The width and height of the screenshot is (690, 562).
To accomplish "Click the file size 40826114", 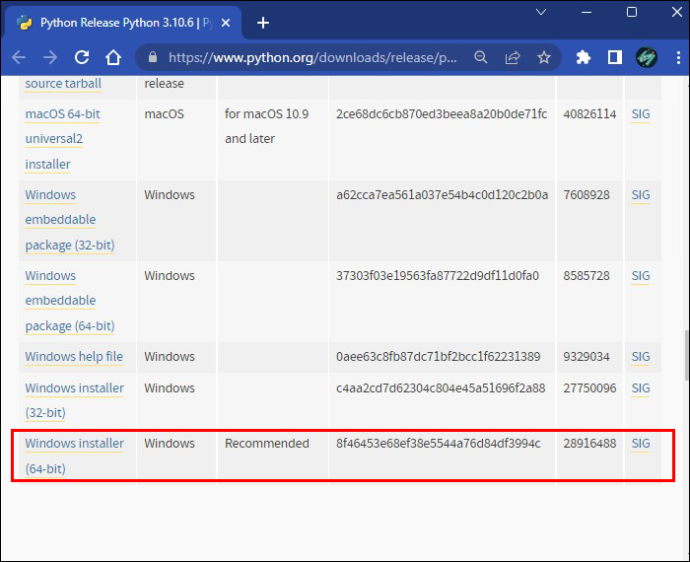I will pyautogui.click(x=590, y=114).
